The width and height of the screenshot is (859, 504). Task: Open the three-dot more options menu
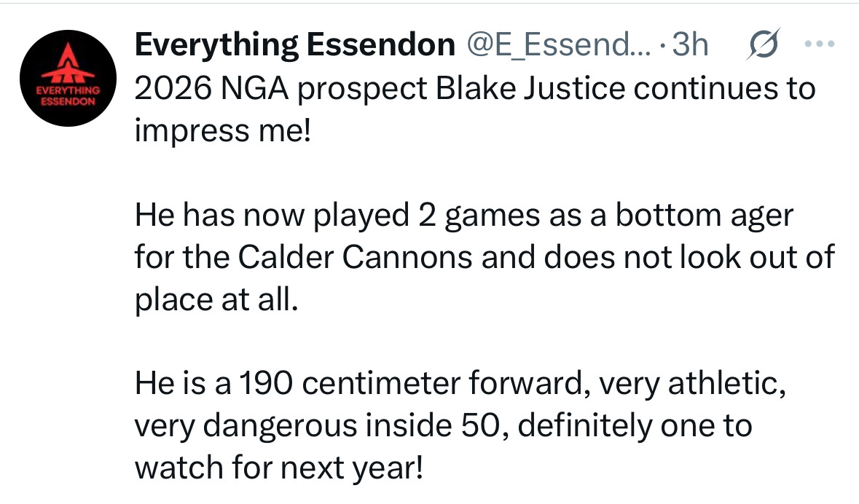pyautogui.click(x=820, y=44)
